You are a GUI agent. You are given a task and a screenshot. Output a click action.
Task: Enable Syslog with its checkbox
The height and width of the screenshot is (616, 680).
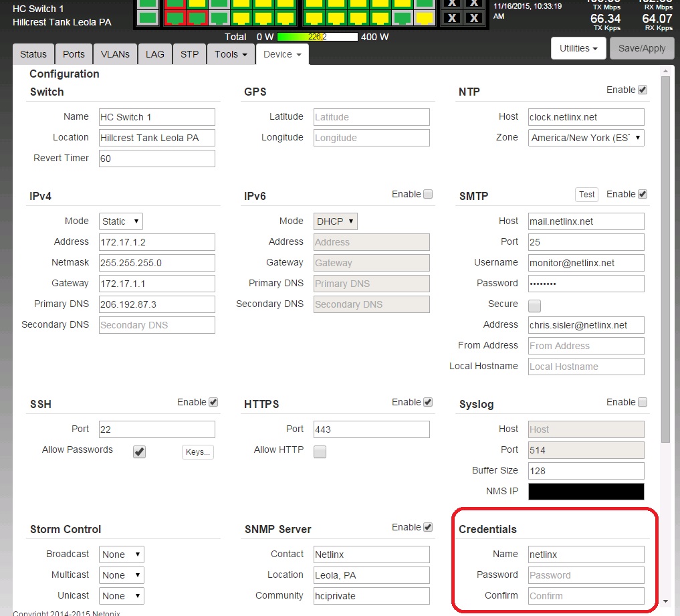point(643,402)
